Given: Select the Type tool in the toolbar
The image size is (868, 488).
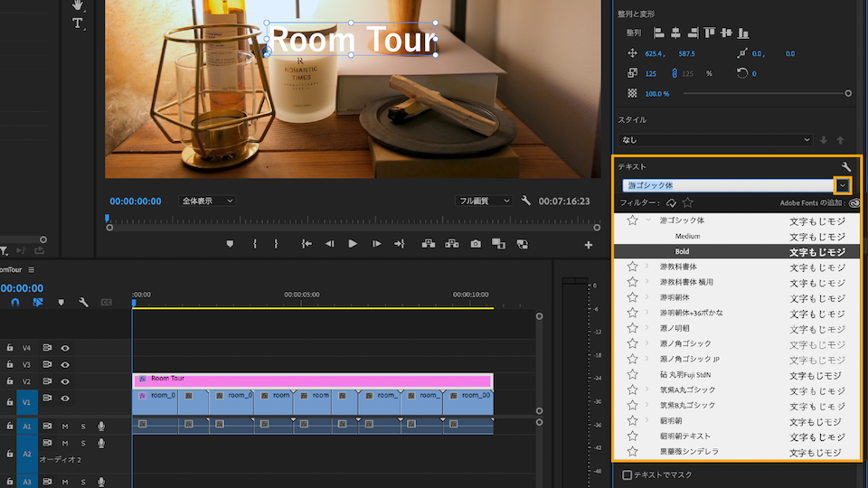Looking at the screenshot, I should point(78,23).
